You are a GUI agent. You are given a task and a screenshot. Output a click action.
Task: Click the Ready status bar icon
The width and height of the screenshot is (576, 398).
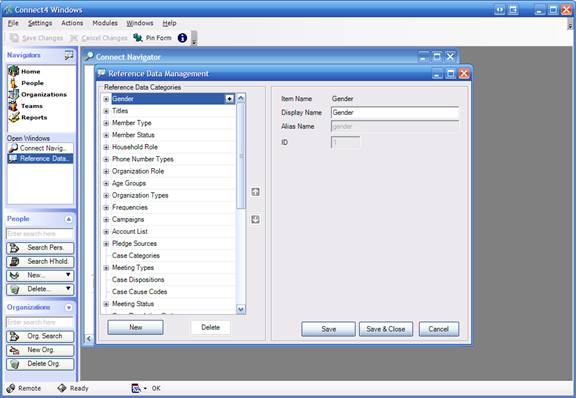(62, 388)
